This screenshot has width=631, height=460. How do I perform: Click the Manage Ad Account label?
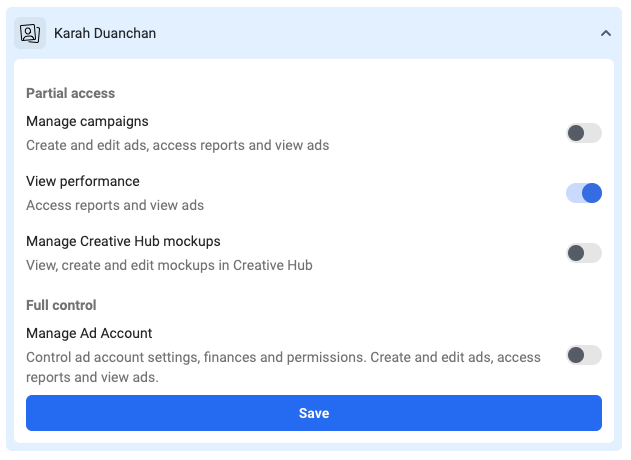pos(89,333)
